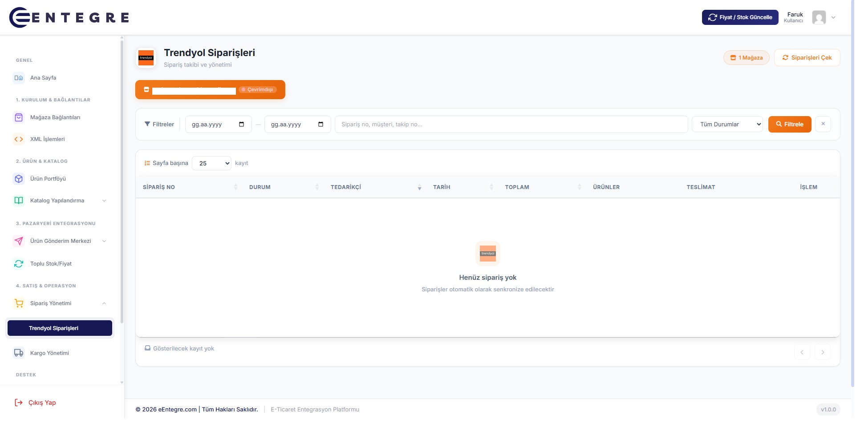Open the Sayfa başına 25 dropdown
The width and height of the screenshot is (868, 423).
tap(211, 163)
